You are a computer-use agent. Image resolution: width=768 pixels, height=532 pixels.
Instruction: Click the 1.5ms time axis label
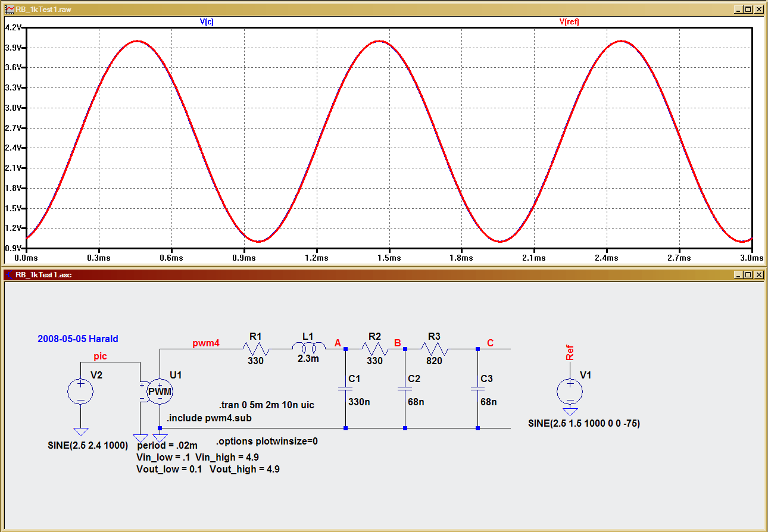coord(389,258)
